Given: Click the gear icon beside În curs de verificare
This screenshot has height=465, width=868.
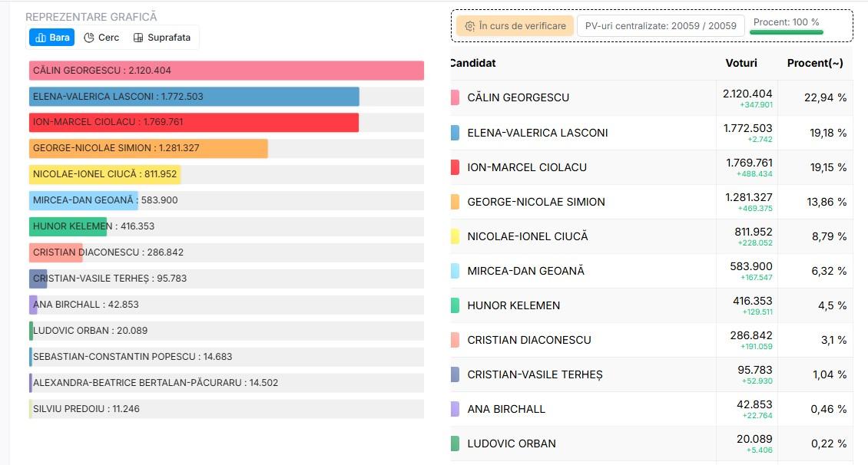Looking at the screenshot, I should pos(470,26).
